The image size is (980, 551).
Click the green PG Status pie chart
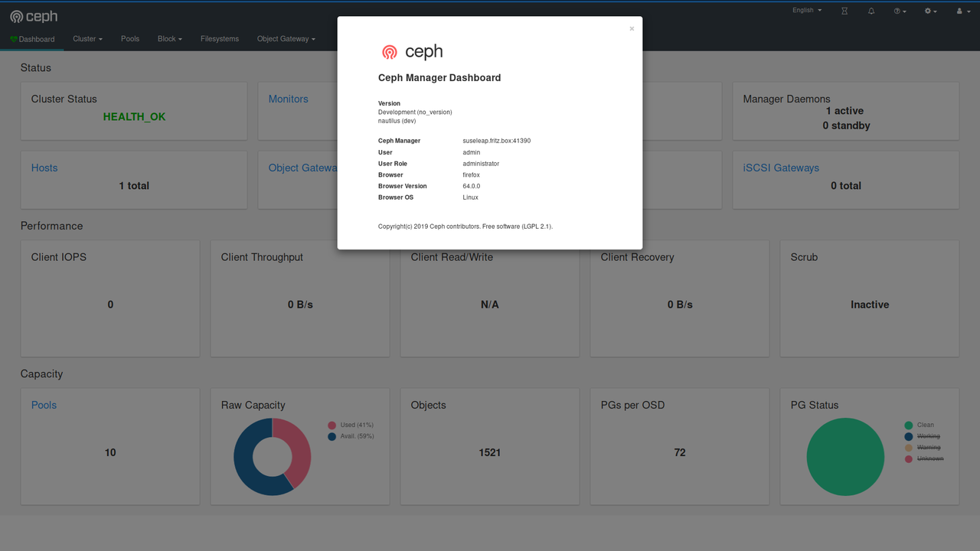tap(845, 457)
